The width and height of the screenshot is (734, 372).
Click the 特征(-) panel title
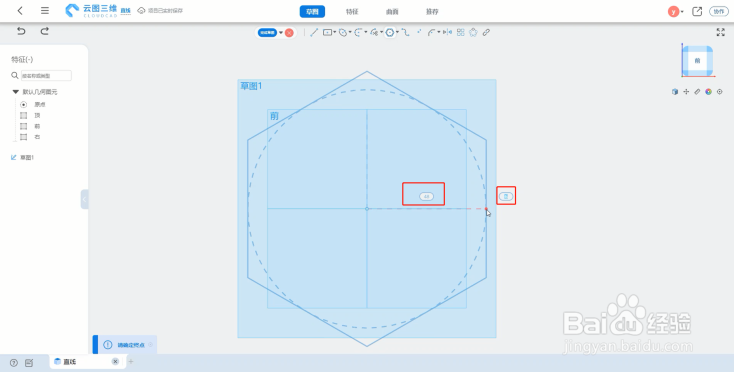click(22, 59)
